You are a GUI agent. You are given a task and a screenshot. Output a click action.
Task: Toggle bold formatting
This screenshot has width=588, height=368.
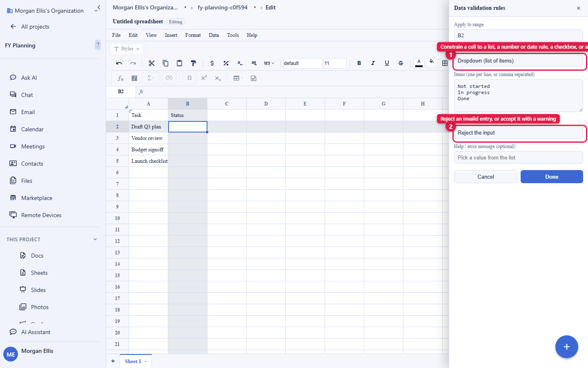pyautogui.click(x=359, y=63)
